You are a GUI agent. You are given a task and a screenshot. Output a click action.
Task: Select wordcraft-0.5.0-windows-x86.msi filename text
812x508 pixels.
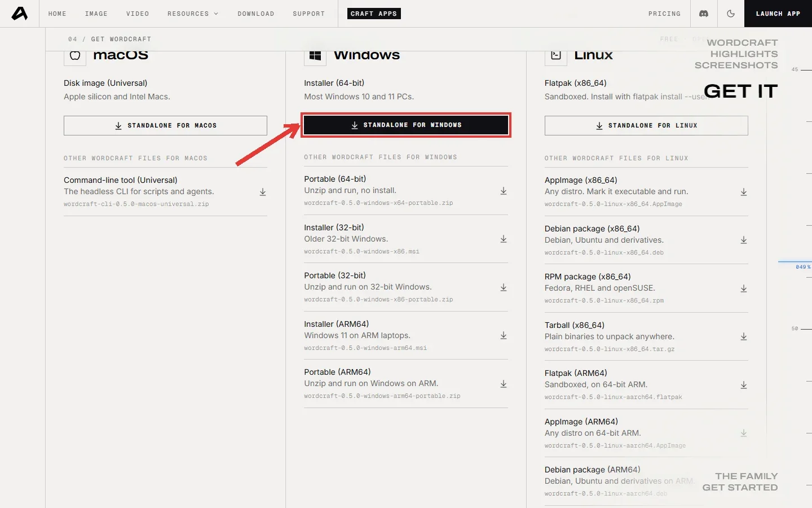pos(361,252)
